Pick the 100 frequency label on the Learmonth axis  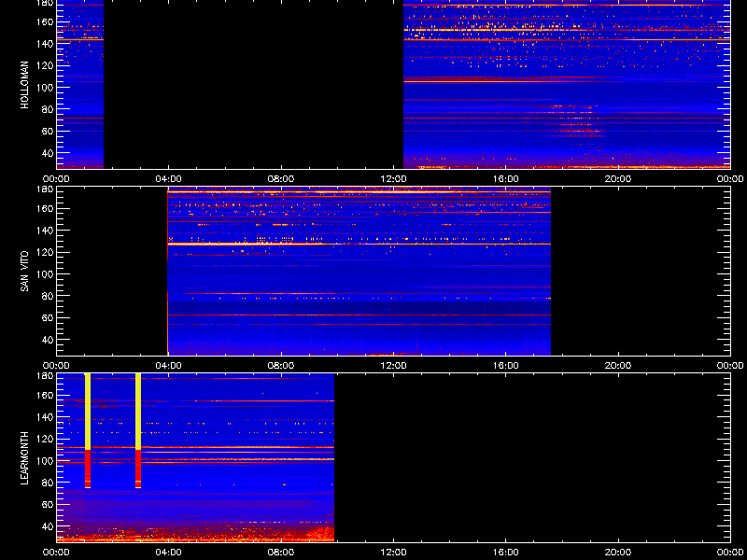[45, 461]
